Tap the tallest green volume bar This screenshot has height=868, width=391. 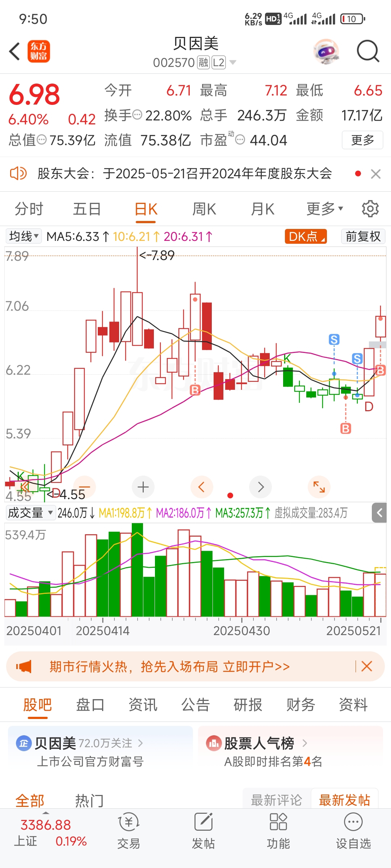(x=137, y=570)
